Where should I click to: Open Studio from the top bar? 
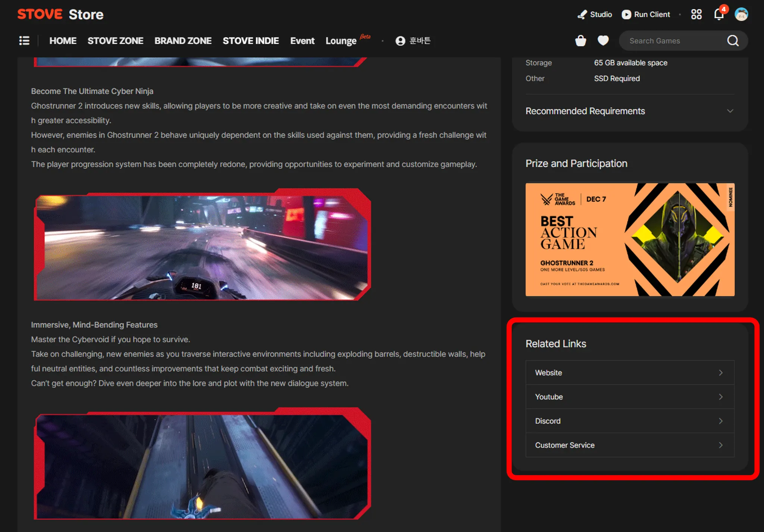point(595,15)
